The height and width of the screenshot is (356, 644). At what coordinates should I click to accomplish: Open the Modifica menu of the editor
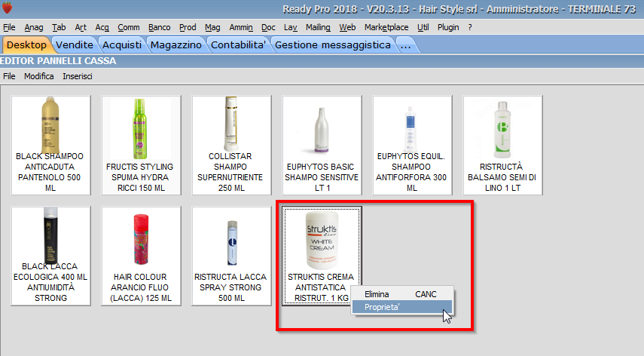click(x=38, y=76)
